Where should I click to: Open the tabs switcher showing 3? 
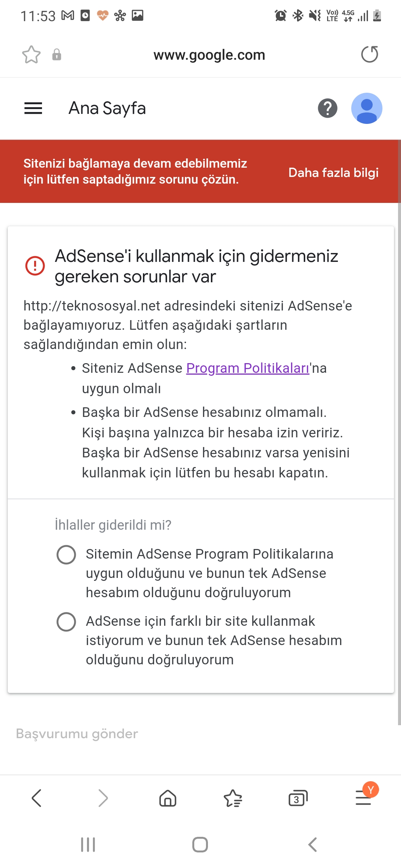click(298, 798)
